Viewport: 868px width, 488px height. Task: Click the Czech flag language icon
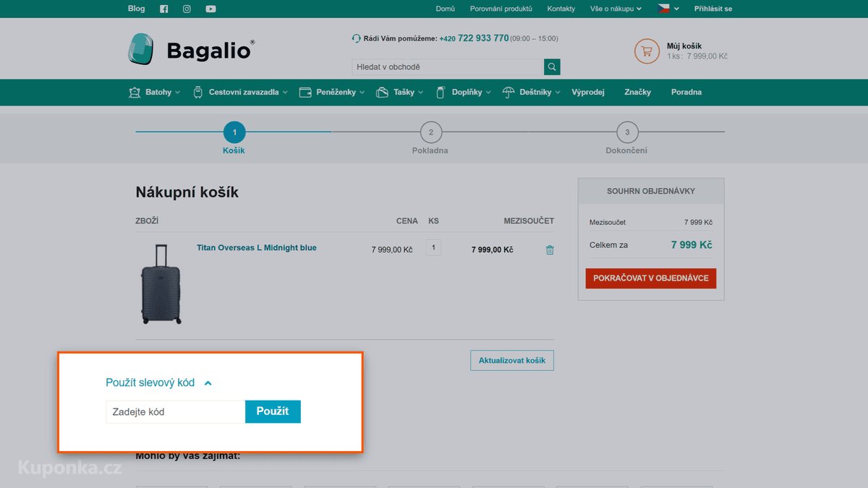[x=663, y=9]
